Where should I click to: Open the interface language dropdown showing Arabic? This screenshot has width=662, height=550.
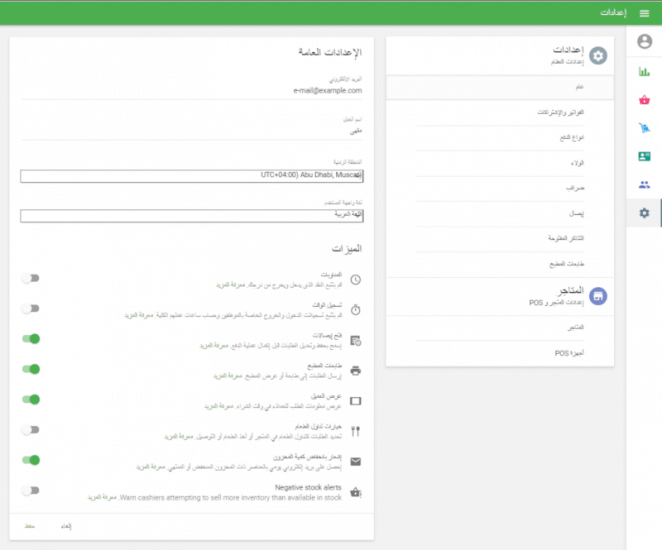click(x=192, y=216)
